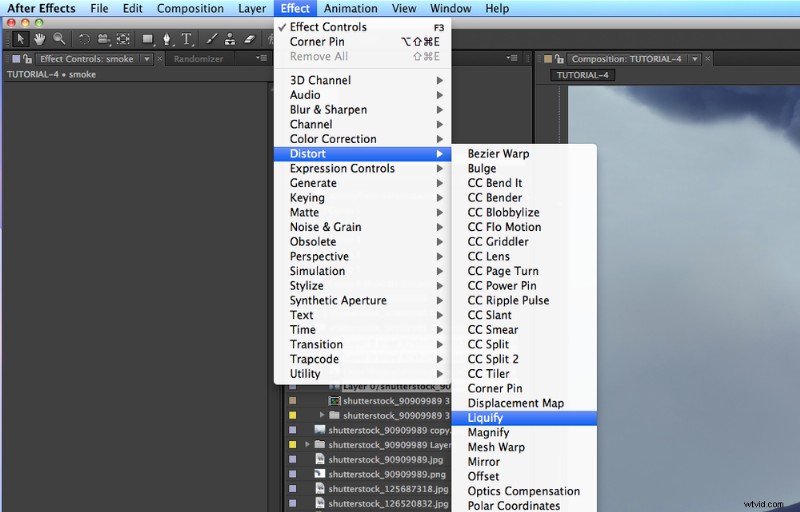Choose Bezier Warp distort effect
The height and width of the screenshot is (512, 800).
click(x=524, y=153)
